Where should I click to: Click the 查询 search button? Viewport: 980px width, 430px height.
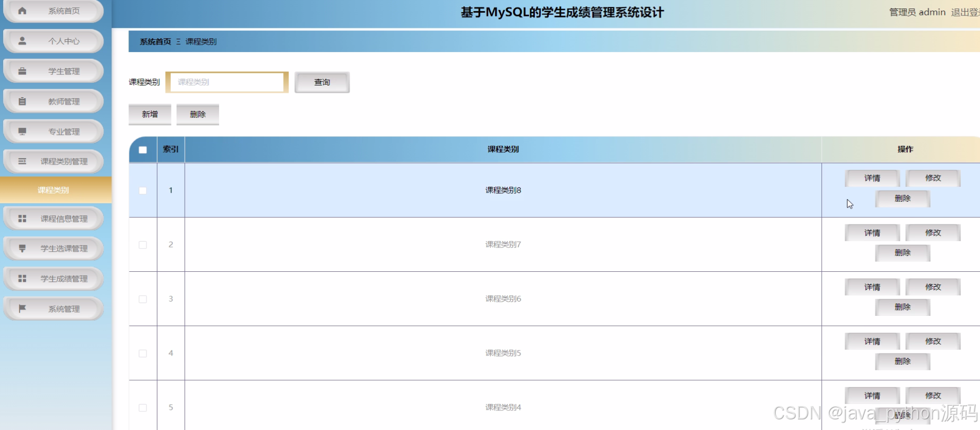coord(322,82)
